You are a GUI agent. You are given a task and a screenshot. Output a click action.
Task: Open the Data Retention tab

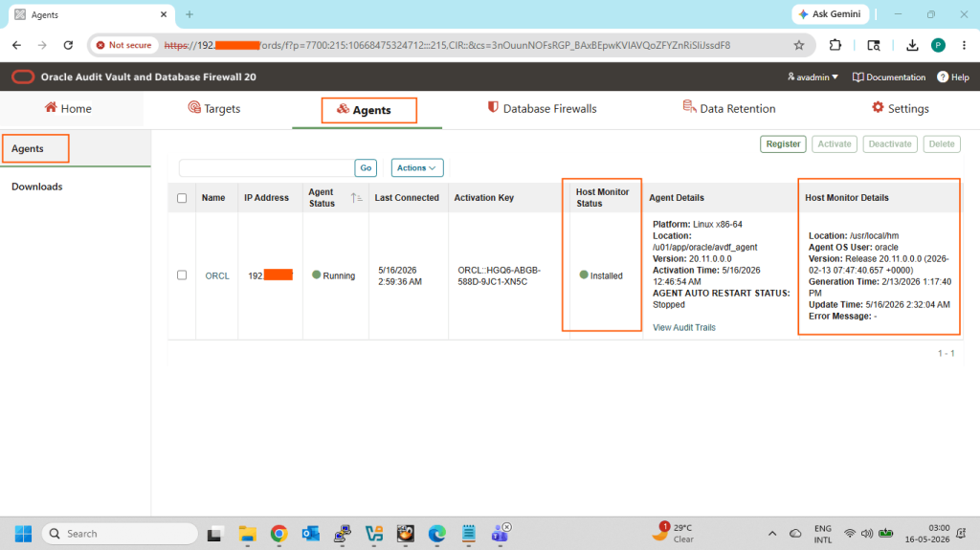(728, 109)
